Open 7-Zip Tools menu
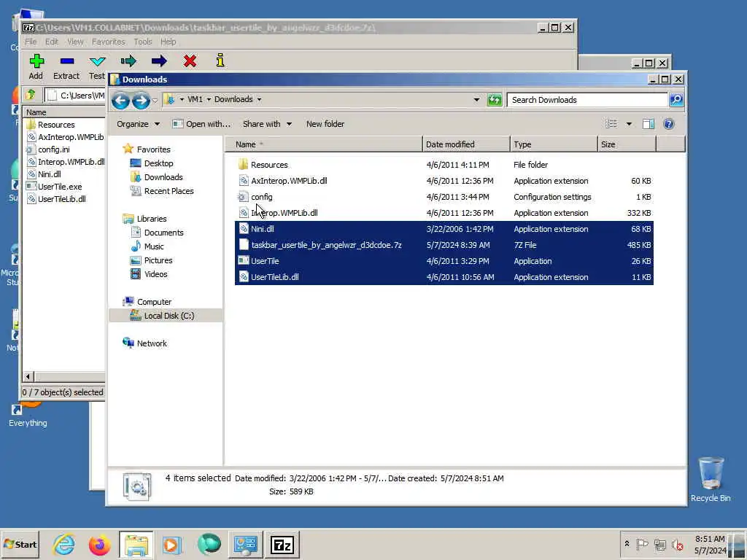Viewport: 747px width, 560px height. click(142, 42)
